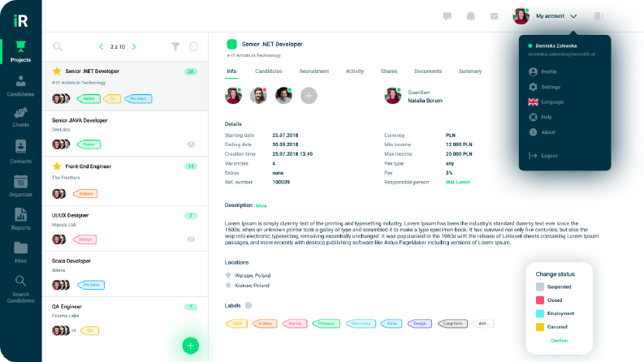Tick the select-all checkbox in project list
Viewport: 644px width, 362px height.
194,47
